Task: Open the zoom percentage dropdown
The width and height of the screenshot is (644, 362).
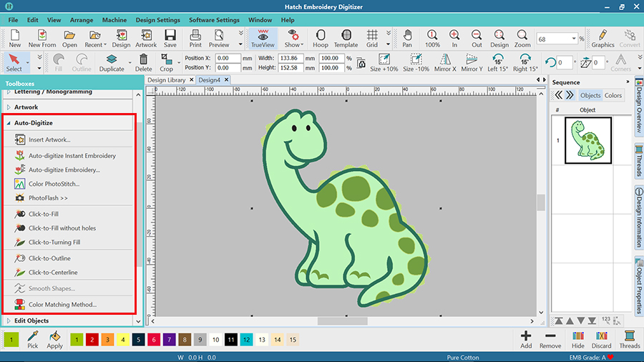Action: click(x=573, y=39)
